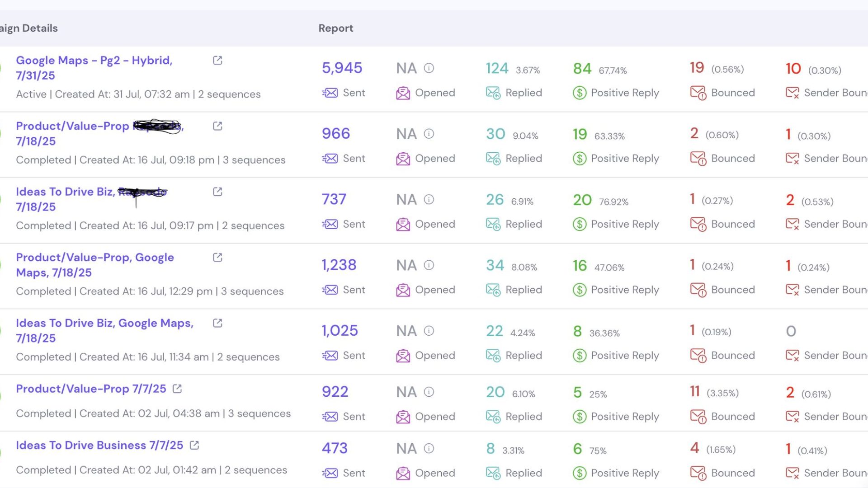Open external link icon for Ideas To Drive Business 7/7/25
The width and height of the screenshot is (868, 488).
194,446
